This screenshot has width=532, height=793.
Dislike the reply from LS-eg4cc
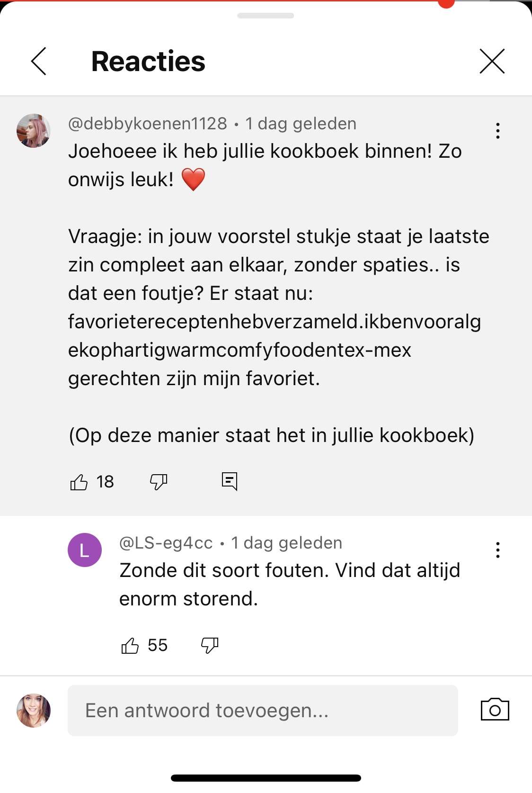210,645
